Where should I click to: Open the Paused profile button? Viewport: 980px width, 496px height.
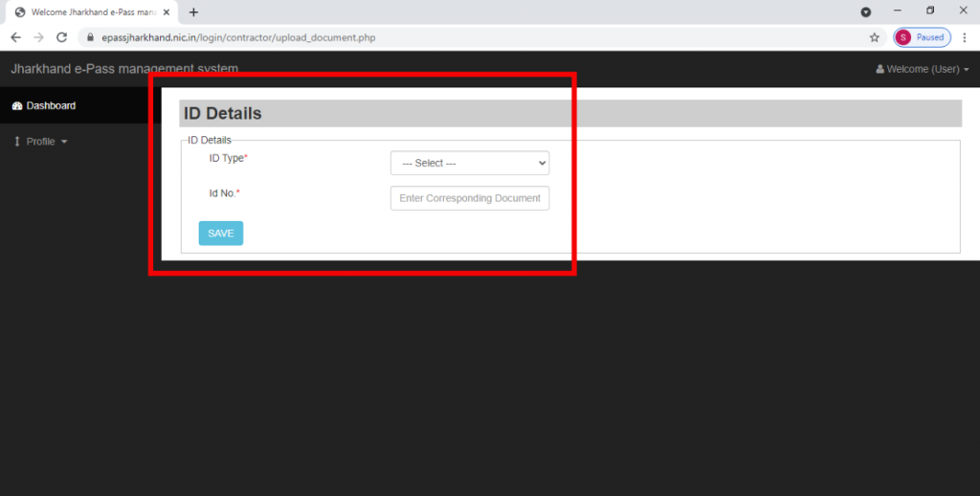(x=922, y=37)
